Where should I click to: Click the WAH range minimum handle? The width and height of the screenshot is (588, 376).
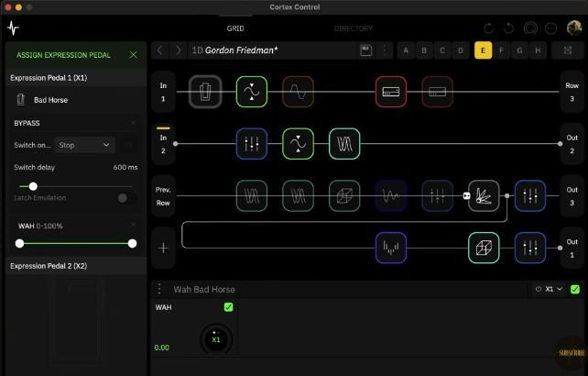(x=19, y=243)
